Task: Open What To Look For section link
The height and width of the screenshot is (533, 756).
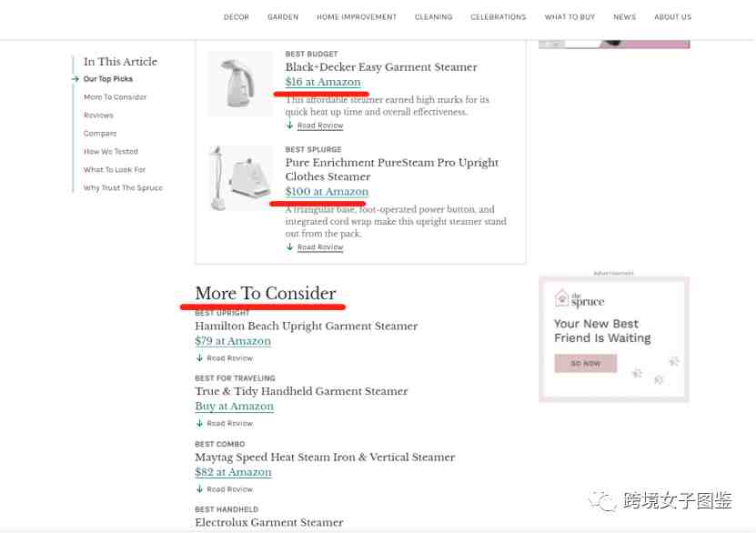Action: click(x=115, y=170)
